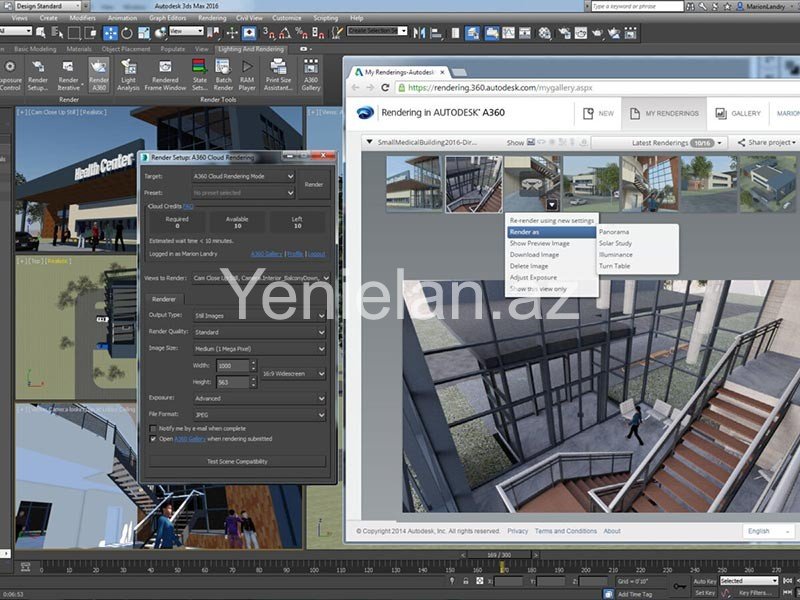Screen dimensions: 800x600
Task: Open the RAM Player
Action: click(247, 74)
